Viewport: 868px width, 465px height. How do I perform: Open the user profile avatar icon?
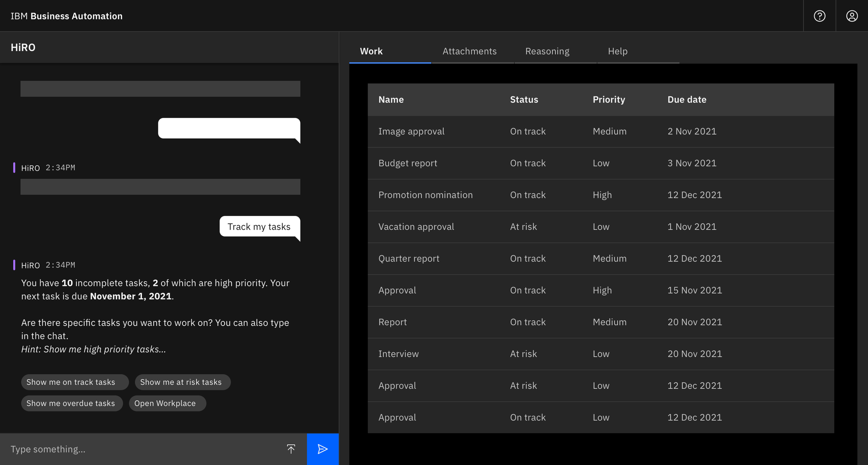[x=852, y=16]
